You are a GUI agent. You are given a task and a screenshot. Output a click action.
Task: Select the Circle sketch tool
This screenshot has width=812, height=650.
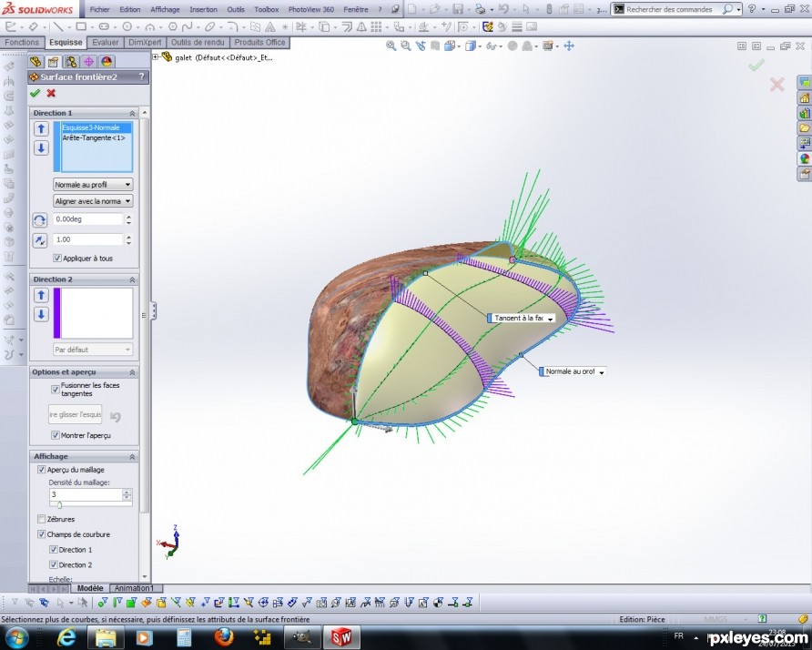point(127,26)
